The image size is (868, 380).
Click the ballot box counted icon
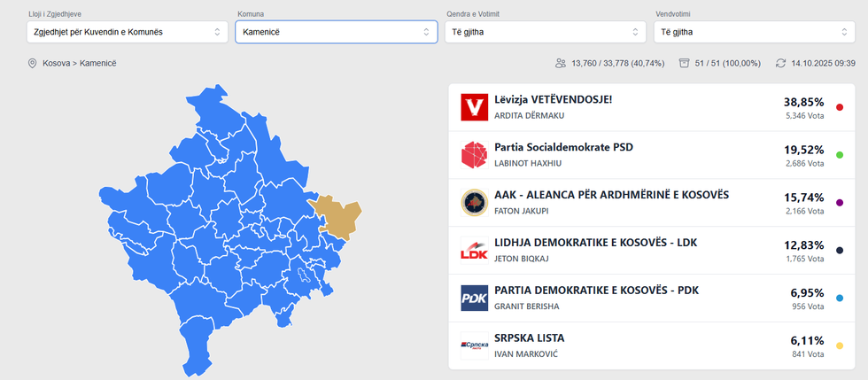point(684,64)
